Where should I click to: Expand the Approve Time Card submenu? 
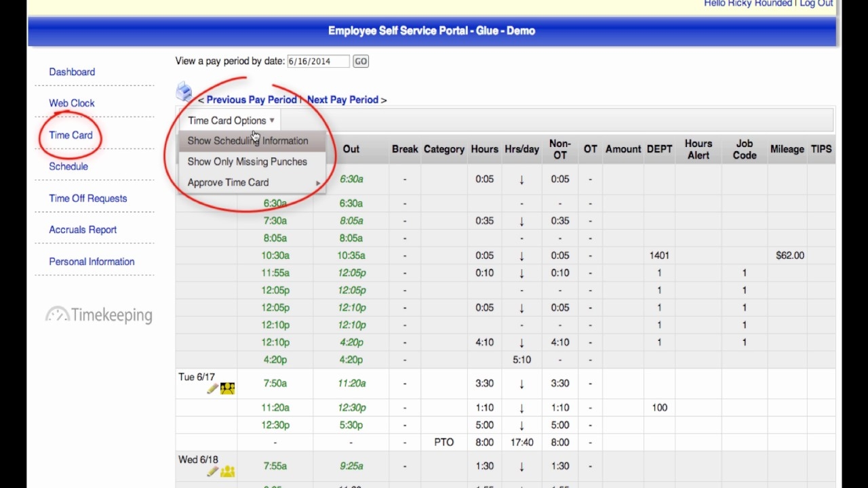[229, 182]
